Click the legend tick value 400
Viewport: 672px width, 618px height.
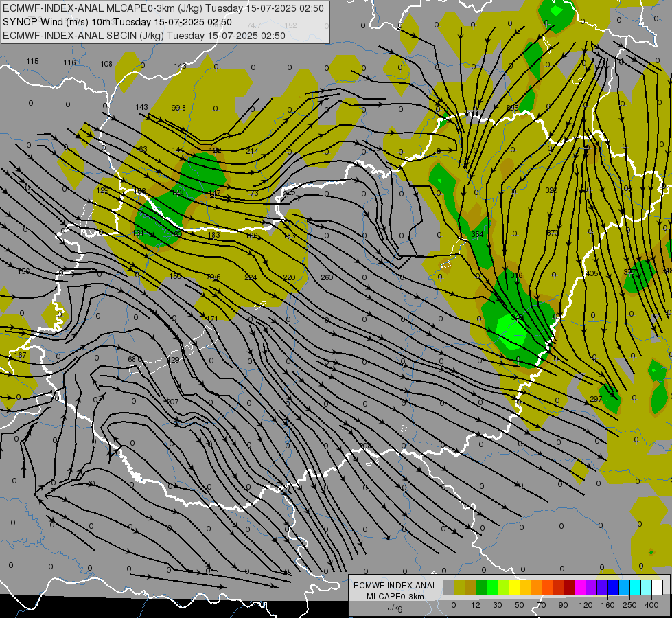click(651, 605)
